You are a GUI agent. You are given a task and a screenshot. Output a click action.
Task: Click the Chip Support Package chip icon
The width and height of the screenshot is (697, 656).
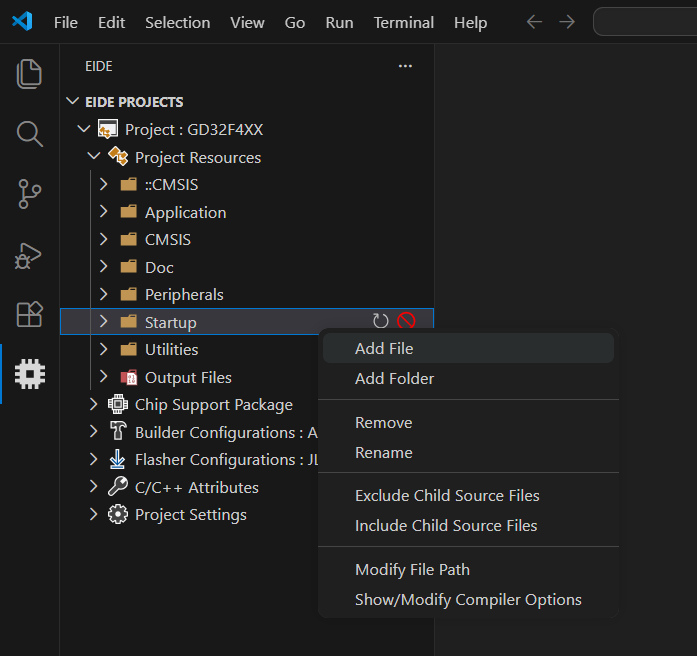tap(118, 404)
